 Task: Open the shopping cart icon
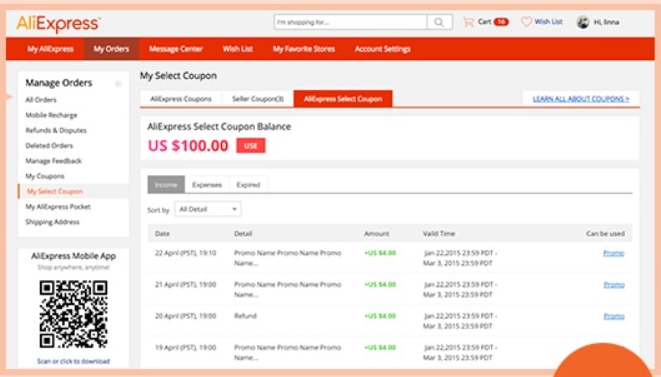(468, 22)
